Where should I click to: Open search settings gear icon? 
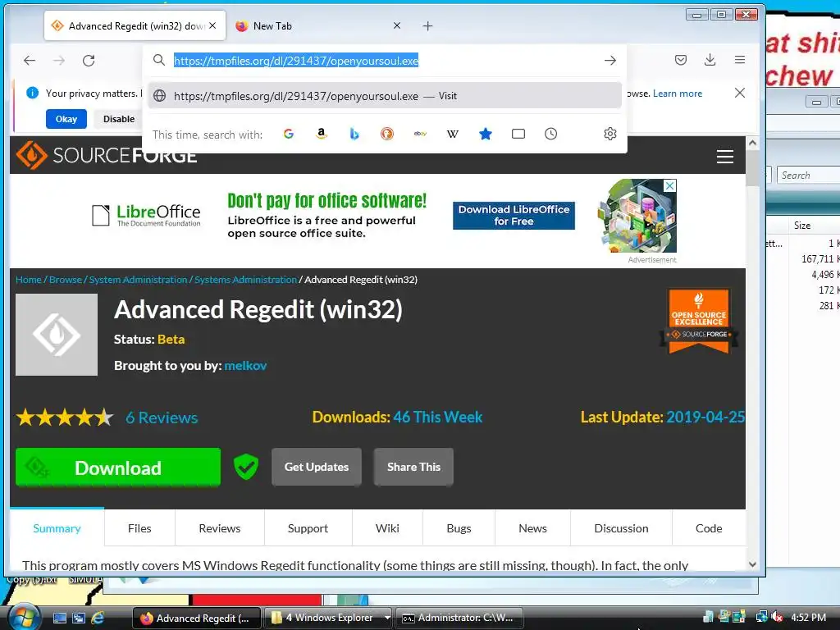[x=610, y=134]
